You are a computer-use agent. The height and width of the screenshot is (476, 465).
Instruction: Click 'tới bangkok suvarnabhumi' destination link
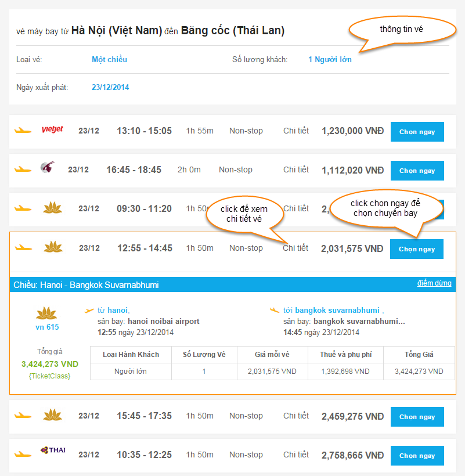coord(333,310)
